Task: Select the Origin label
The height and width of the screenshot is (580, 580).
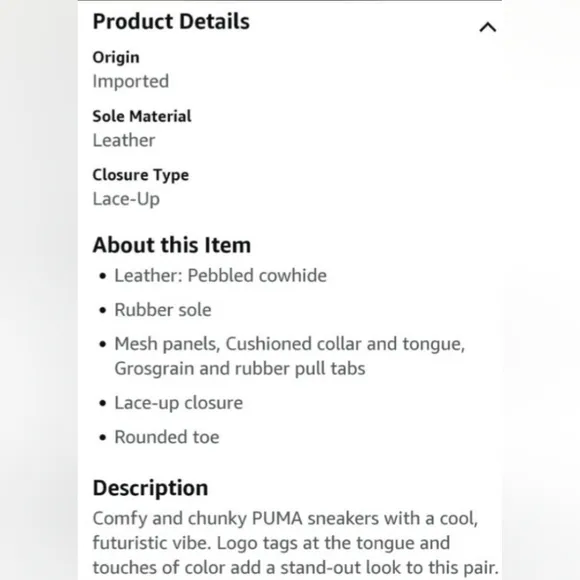Action: click(116, 57)
